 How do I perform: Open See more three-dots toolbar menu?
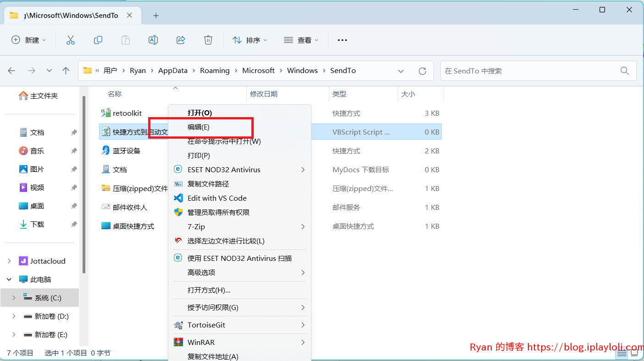[342, 40]
